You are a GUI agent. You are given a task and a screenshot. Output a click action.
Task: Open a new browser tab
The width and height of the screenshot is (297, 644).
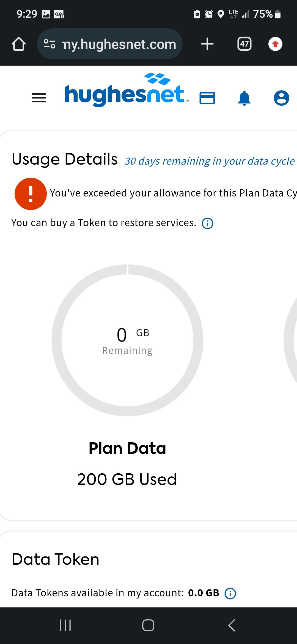coord(207,44)
